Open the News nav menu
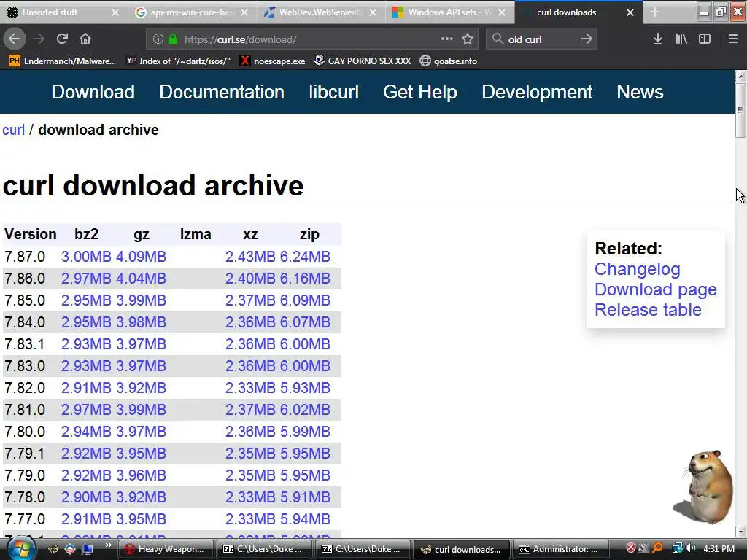This screenshot has height=560, width=747. pyautogui.click(x=640, y=92)
